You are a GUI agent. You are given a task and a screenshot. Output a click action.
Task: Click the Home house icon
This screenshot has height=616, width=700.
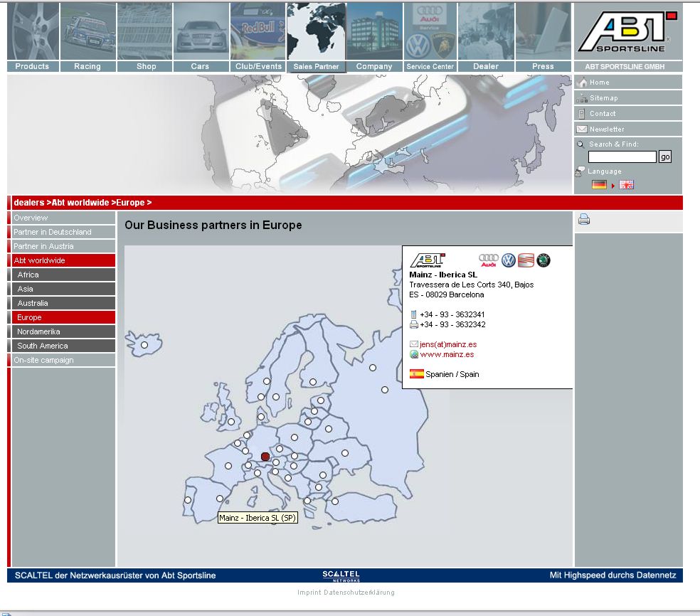(x=582, y=82)
